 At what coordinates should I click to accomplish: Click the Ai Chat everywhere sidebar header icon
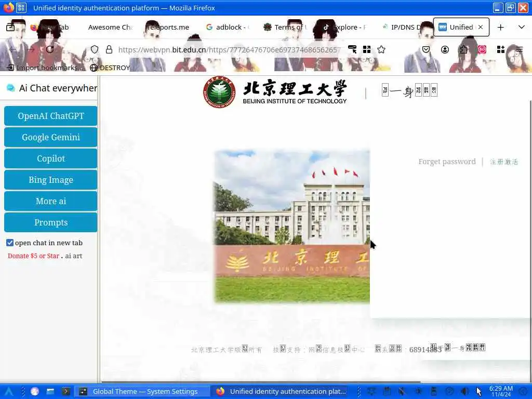click(x=11, y=88)
